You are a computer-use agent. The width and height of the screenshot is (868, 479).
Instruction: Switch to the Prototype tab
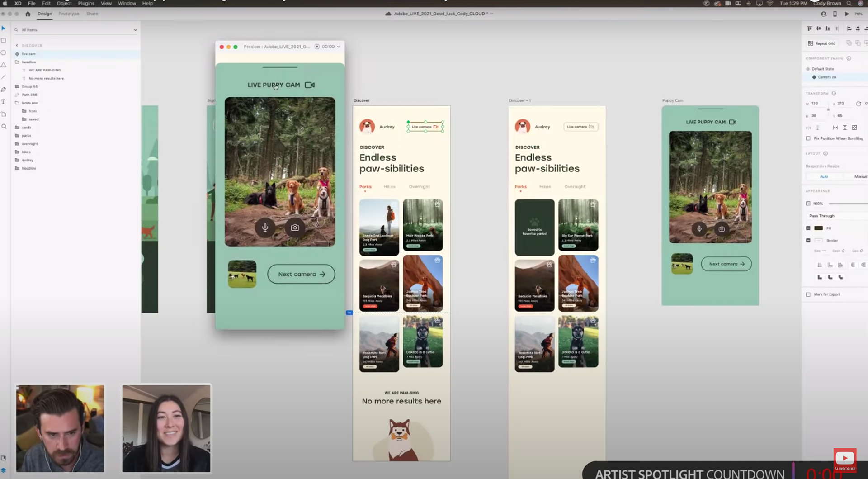click(x=69, y=14)
